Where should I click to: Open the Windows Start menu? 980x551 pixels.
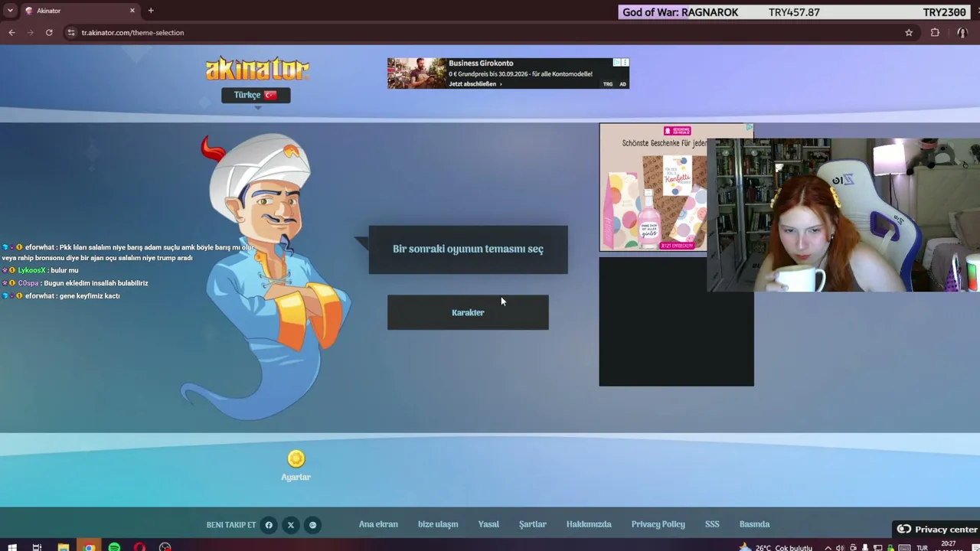click(x=11, y=547)
